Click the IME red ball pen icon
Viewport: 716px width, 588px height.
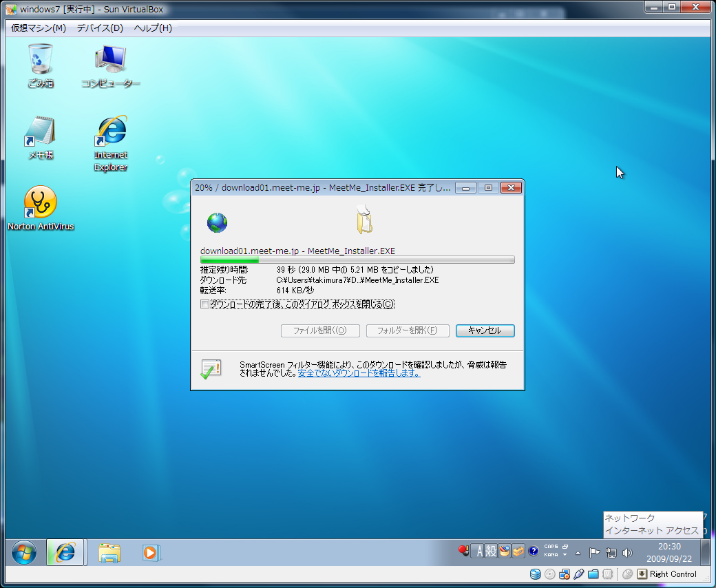[x=463, y=551]
